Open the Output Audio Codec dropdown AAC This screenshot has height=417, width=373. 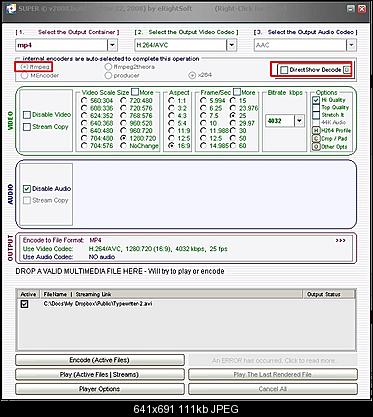pyautogui.click(x=351, y=45)
